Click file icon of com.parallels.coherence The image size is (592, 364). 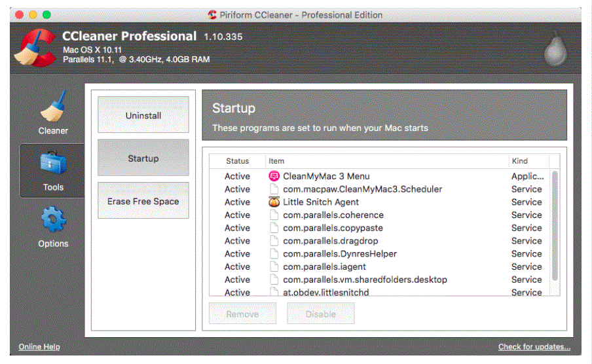274,215
